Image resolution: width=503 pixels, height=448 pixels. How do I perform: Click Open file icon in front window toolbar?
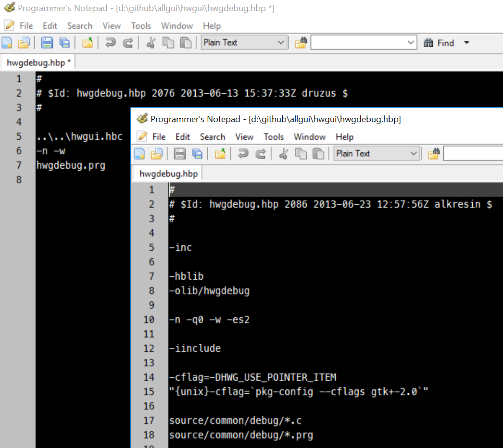[x=156, y=154]
